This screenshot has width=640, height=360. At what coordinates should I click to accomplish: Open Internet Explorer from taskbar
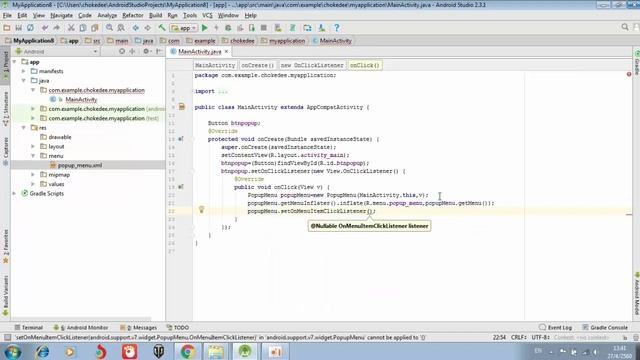point(42,352)
